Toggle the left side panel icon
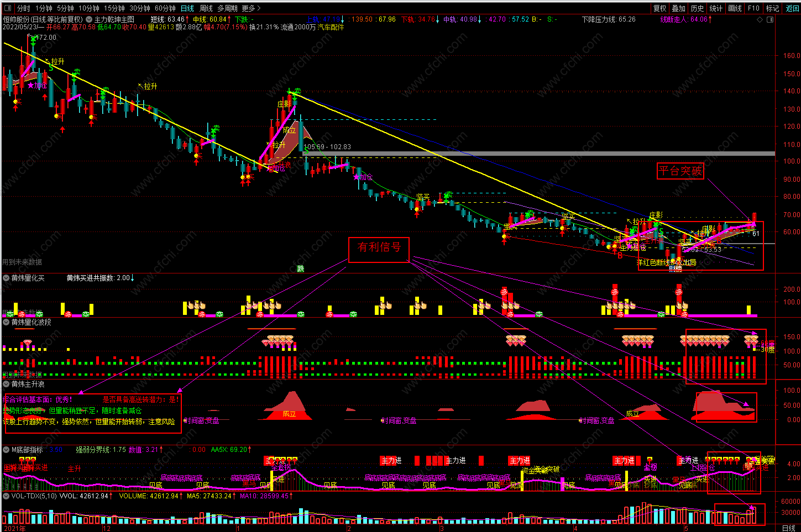The width and height of the screenshot is (801, 532). coord(8,8)
